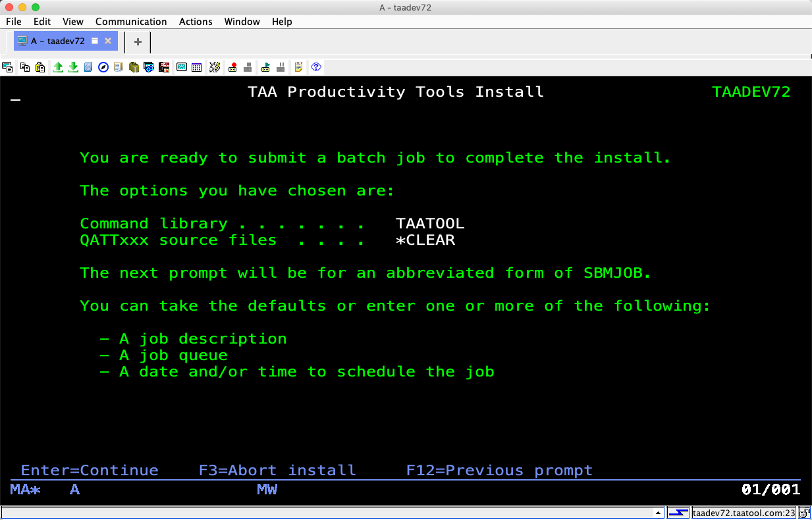812x520 pixels.
Task: Open the Communication menu
Action: (x=131, y=22)
